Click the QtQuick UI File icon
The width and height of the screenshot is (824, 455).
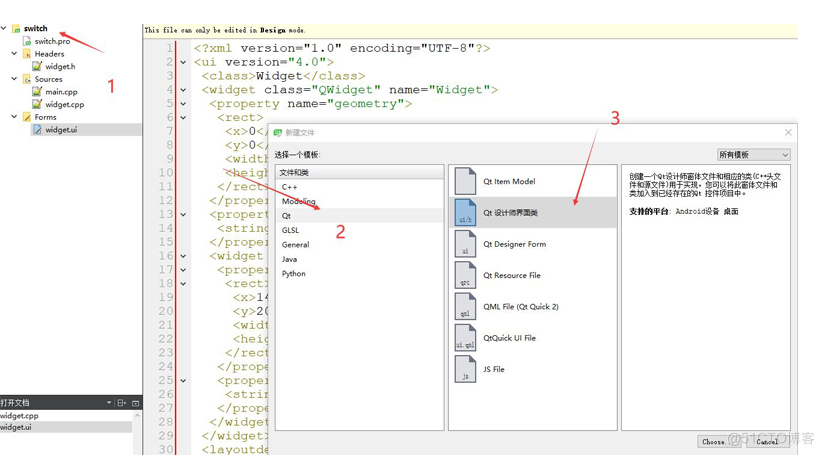465,338
